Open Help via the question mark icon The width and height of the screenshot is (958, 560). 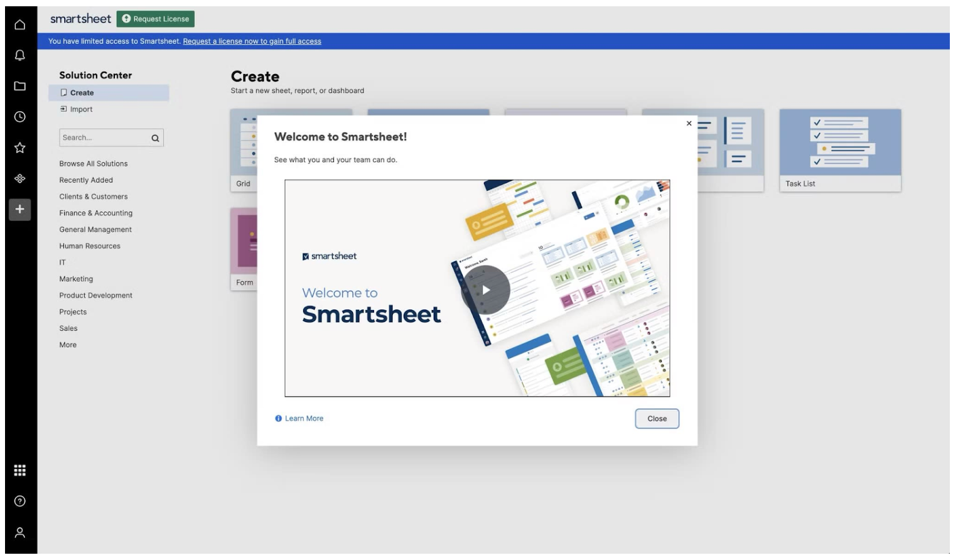tap(19, 500)
